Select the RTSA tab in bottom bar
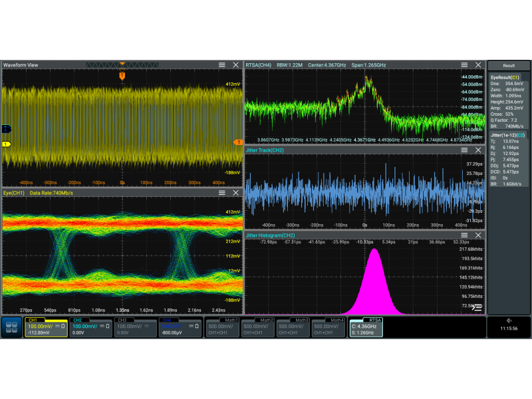The width and height of the screenshot is (532, 399). point(367,327)
